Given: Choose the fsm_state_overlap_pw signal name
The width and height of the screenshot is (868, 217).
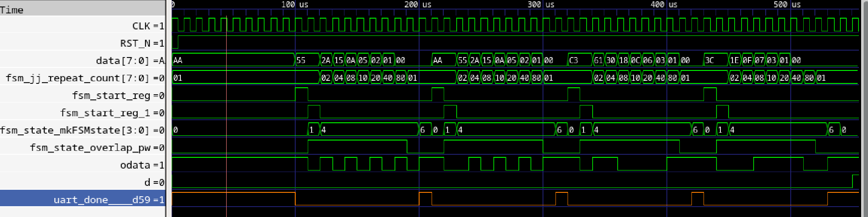Looking at the screenshot, I should tap(97, 147).
